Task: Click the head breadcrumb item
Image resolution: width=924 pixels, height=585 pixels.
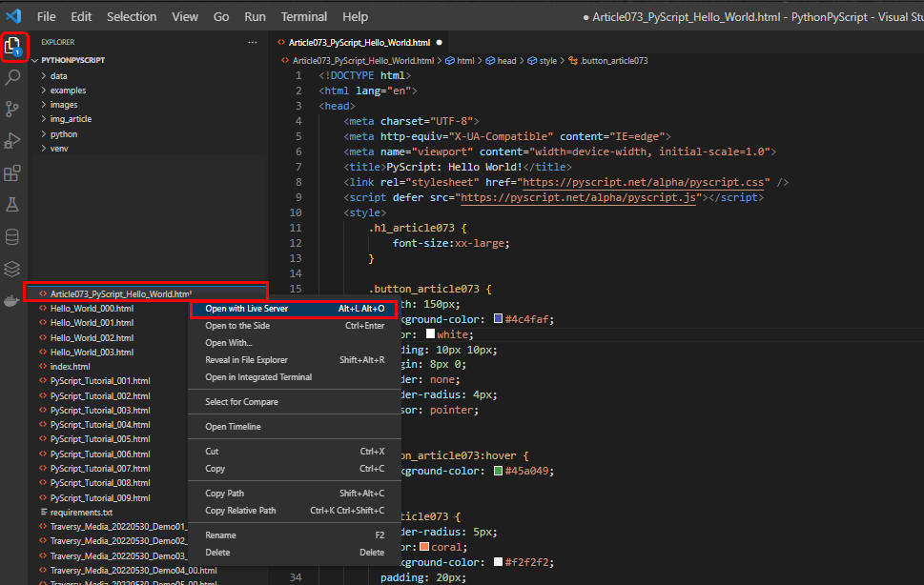Action: (501, 61)
